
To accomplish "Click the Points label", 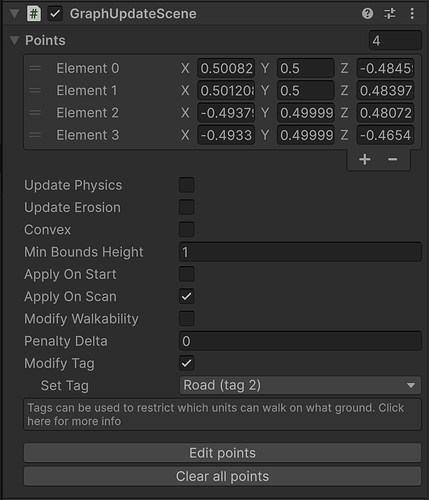I will click(45, 40).
